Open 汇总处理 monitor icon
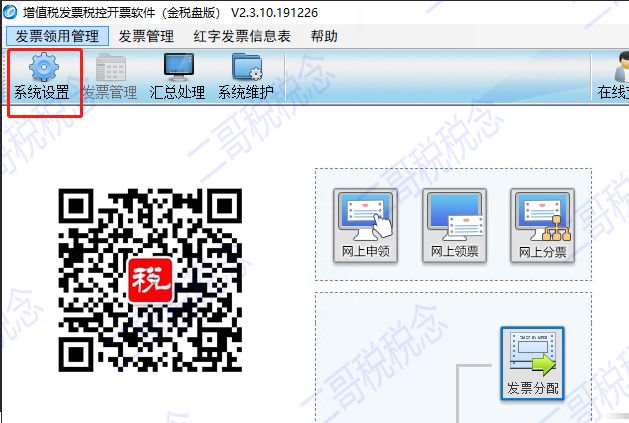Image resolution: width=629 pixels, height=423 pixels. click(x=178, y=68)
